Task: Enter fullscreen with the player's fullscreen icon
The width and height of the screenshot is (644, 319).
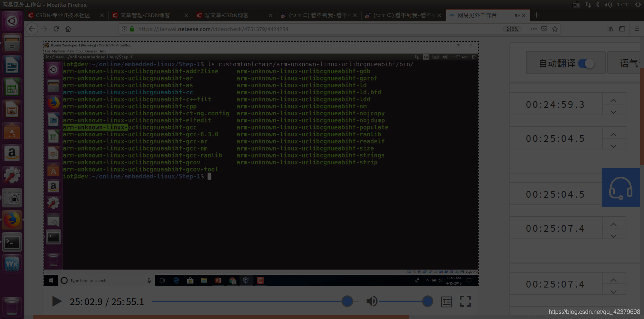Action: [x=465, y=301]
